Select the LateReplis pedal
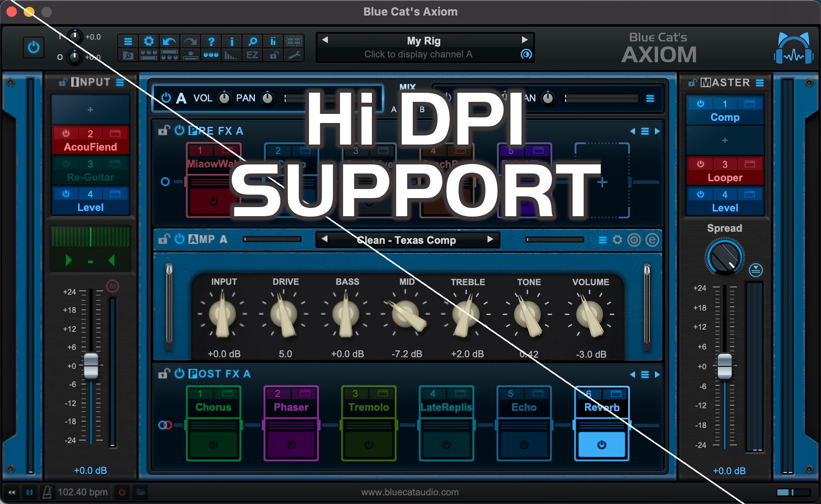 pos(446,407)
